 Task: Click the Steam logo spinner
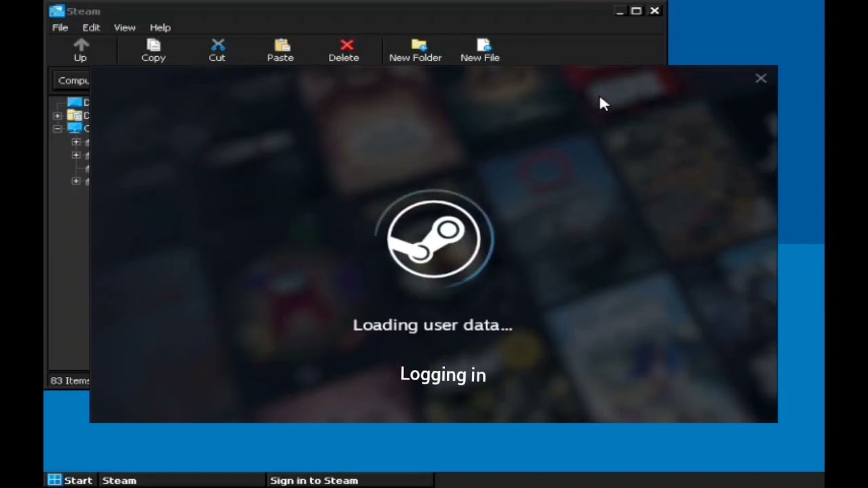coord(434,239)
